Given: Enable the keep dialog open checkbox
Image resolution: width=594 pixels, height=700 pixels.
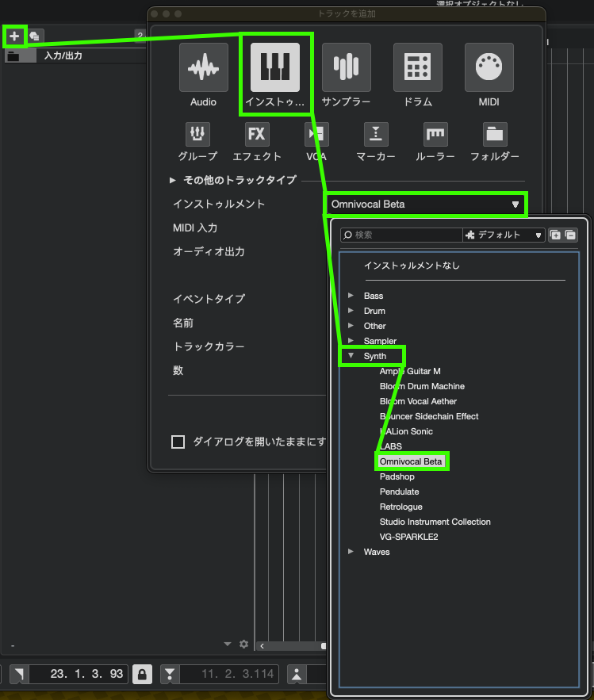Looking at the screenshot, I should (x=178, y=442).
